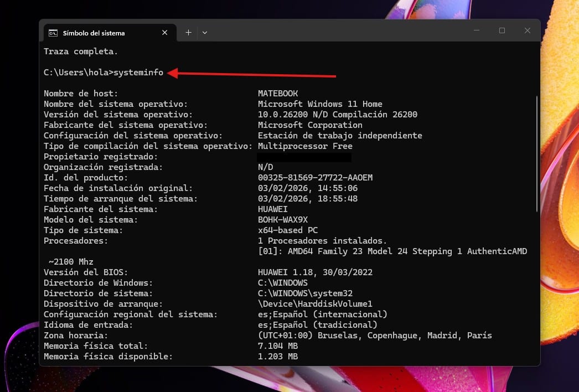
Task: Click 'Idioma de entrada:' label
Action: click(88, 325)
